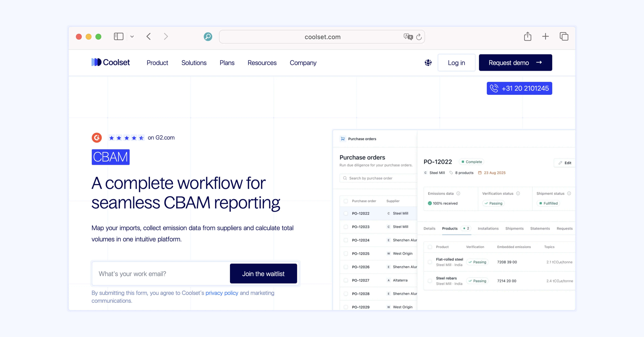Click Join the waitlist button
This screenshot has width=644, height=337.
[x=263, y=274]
